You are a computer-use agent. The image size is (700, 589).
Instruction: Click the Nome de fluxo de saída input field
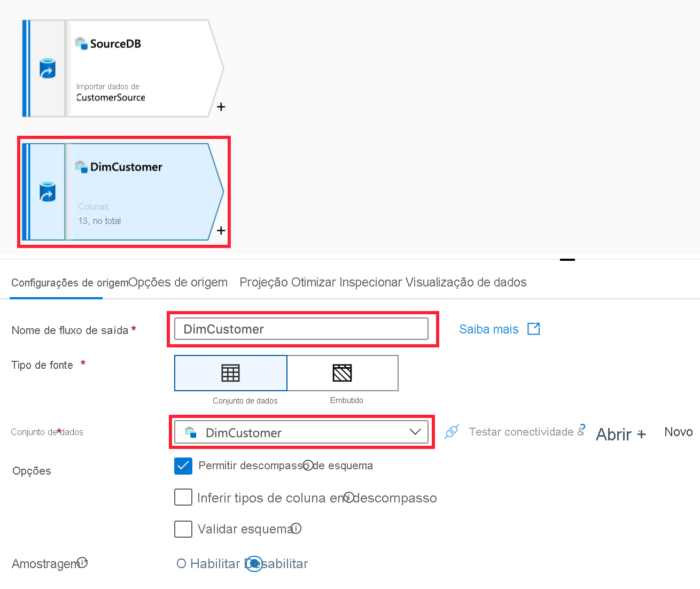[x=301, y=329]
